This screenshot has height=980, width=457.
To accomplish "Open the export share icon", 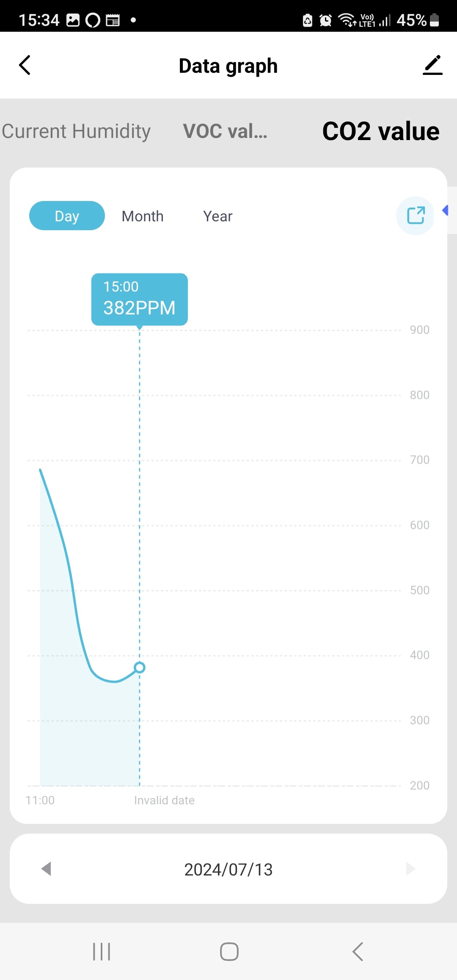I will point(415,215).
